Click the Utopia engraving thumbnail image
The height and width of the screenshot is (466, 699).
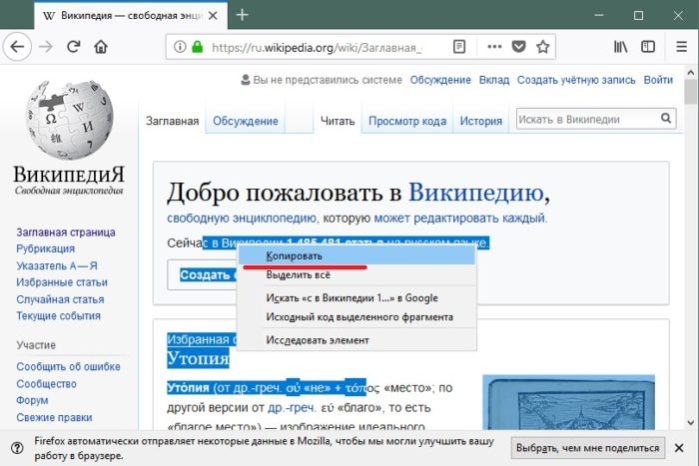(x=568, y=403)
